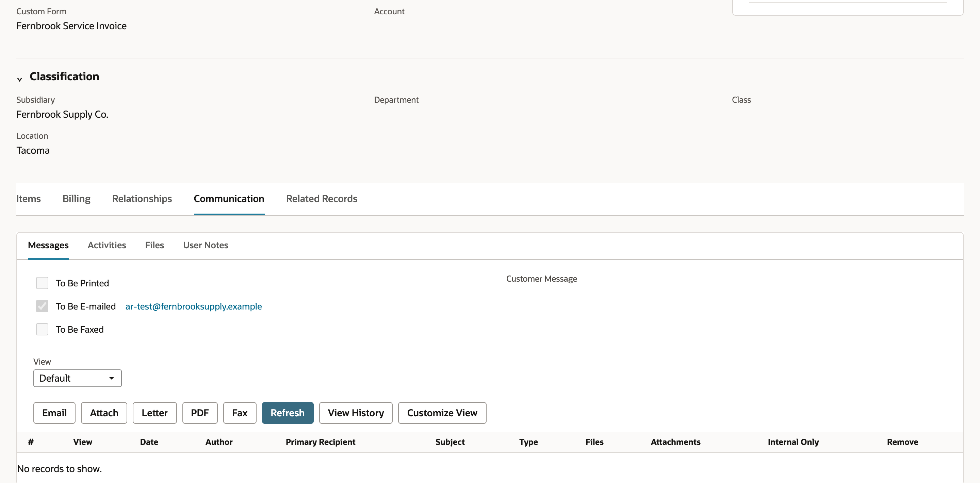Select the Communication tab
This screenshot has height=483, width=980.
[229, 199]
